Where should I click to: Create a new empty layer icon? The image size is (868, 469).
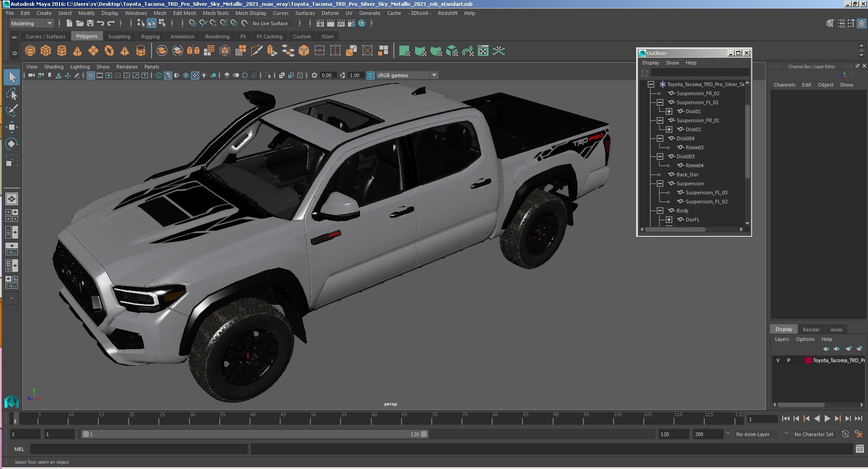tap(849, 349)
